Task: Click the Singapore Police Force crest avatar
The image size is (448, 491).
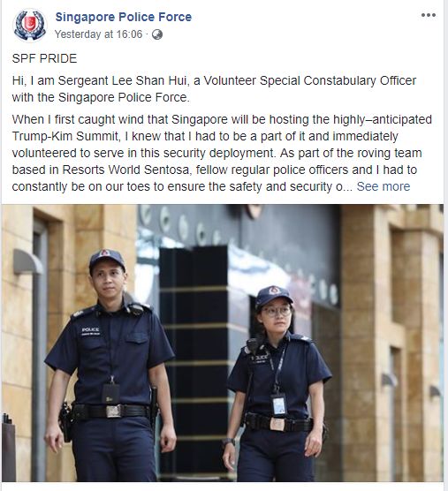Action: click(30, 26)
